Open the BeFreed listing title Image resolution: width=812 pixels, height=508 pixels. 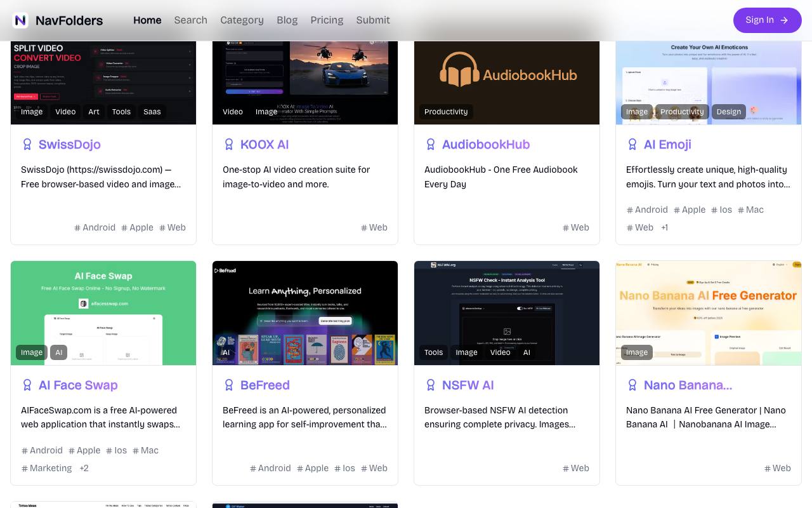pyautogui.click(x=265, y=385)
